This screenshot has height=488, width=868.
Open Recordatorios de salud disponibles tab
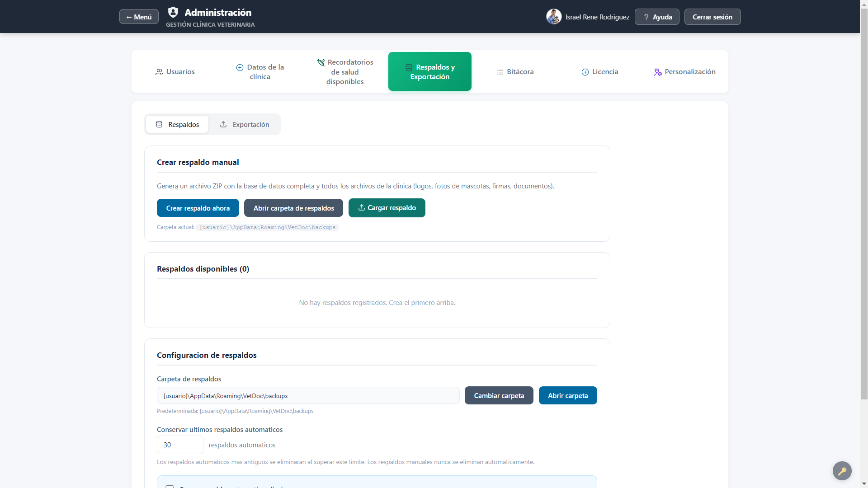click(x=345, y=71)
